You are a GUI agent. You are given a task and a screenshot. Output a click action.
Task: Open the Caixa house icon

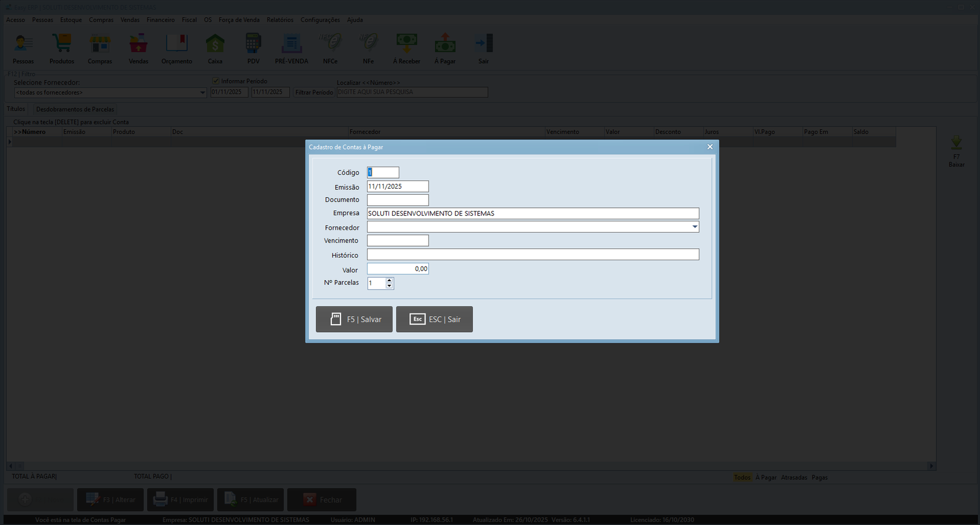click(x=215, y=44)
